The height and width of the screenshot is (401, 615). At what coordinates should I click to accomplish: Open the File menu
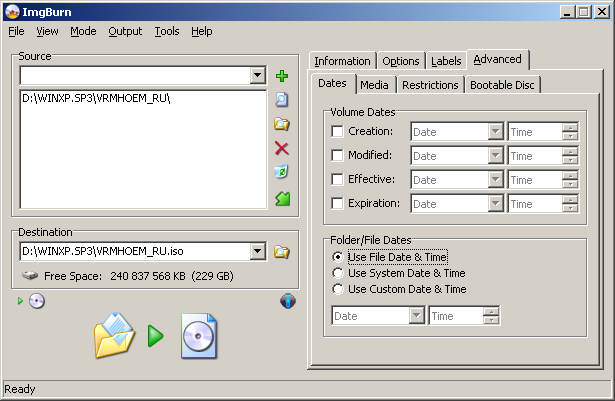coord(16,31)
